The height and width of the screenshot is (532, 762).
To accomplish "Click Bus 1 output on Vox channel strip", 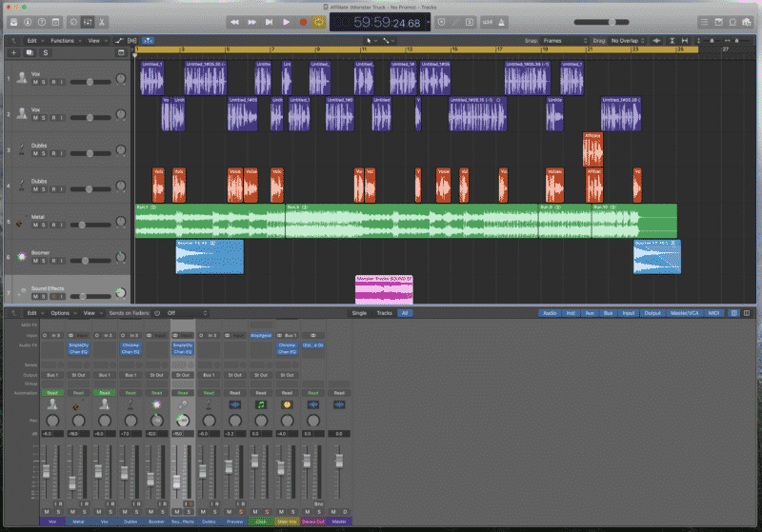I will [x=52, y=375].
